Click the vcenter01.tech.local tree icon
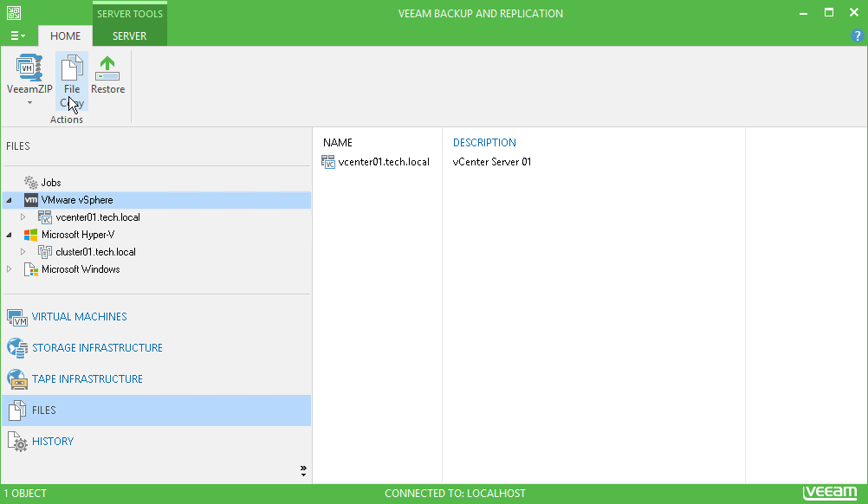This screenshot has height=504, width=868. pos(45,216)
